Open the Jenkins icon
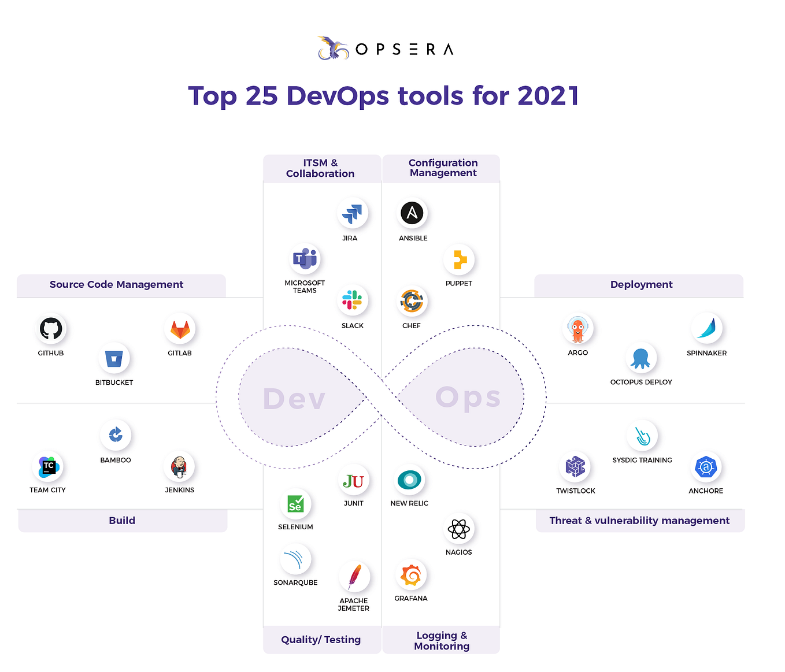Image resolution: width=785 pixels, height=672 pixels. [180, 465]
